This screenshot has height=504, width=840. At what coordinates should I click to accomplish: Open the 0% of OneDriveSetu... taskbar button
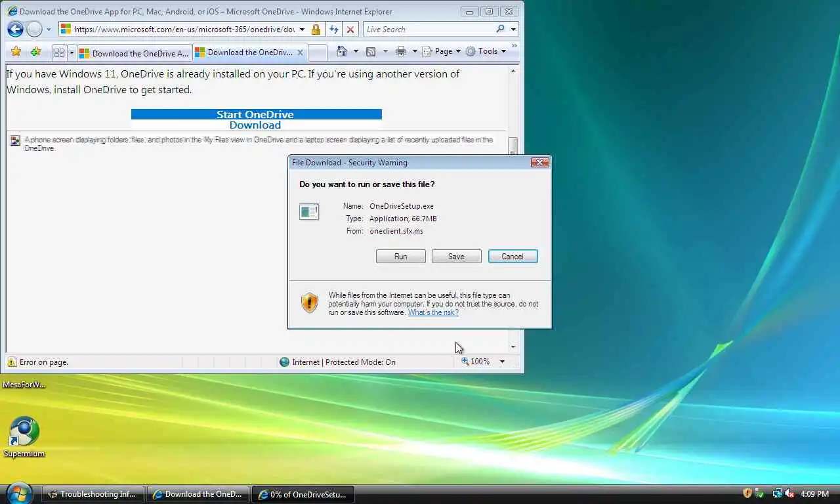(303, 494)
